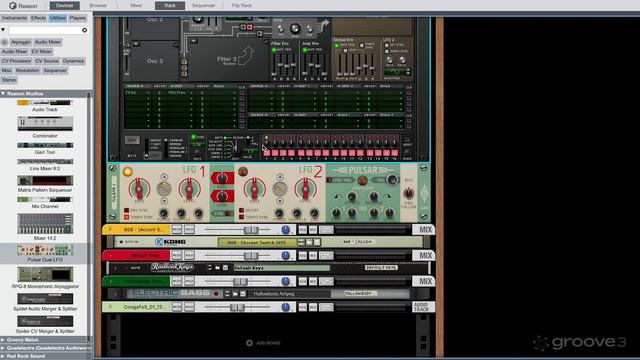Unfold the Electric Bass device
The width and height of the screenshot is (640, 360).
pos(116,293)
